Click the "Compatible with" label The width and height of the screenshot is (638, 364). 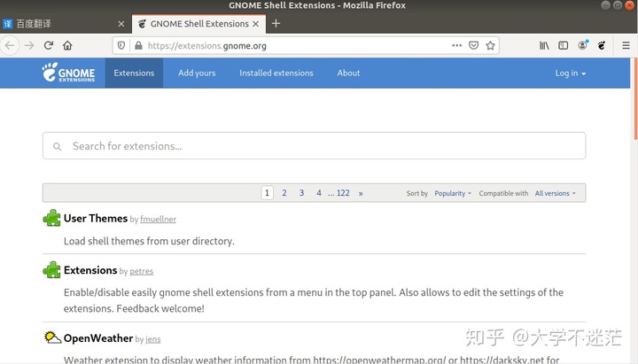[x=503, y=193]
